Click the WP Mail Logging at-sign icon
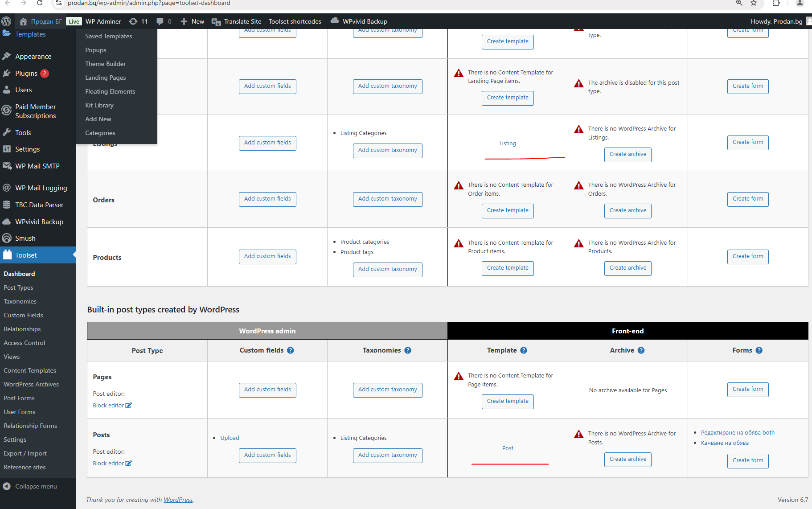 (7, 188)
